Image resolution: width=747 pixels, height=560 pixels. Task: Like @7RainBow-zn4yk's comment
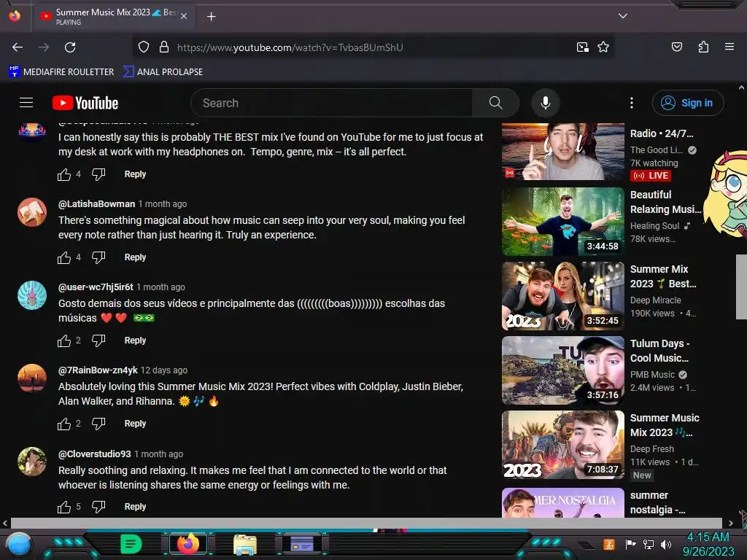(64, 424)
